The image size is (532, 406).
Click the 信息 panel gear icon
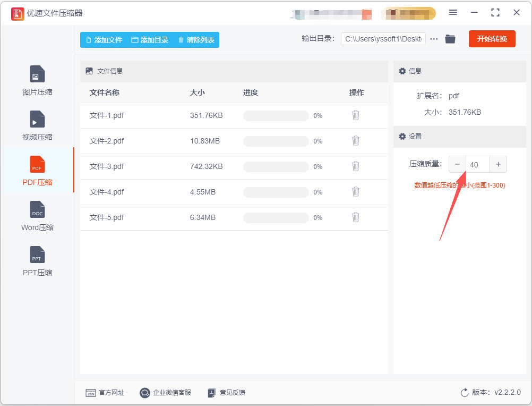tap(402, 71)
